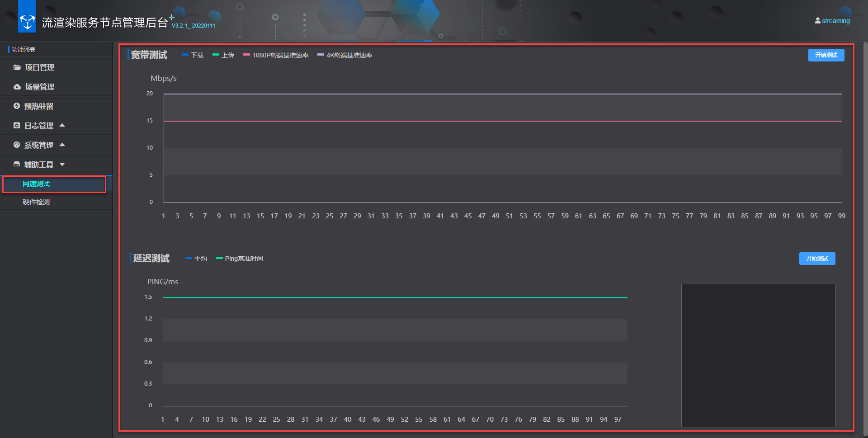Image resolution: width=868 pixels, height=438 pixels.
Task: Click the log icon beside 日志管理
Action: 17,126
